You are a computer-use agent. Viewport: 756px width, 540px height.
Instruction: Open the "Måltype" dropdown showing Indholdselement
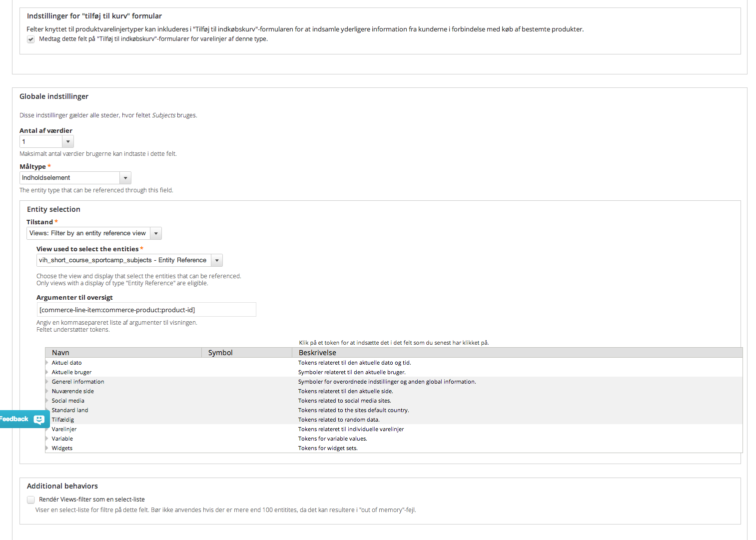pos(125,177)
